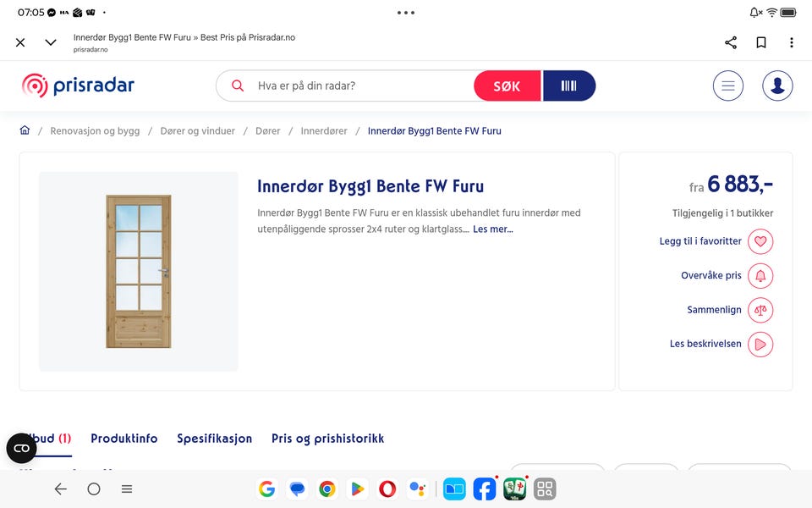Open Play Store from taskbar
Viewport: 812px width, 508px height.
coord(357,489)
